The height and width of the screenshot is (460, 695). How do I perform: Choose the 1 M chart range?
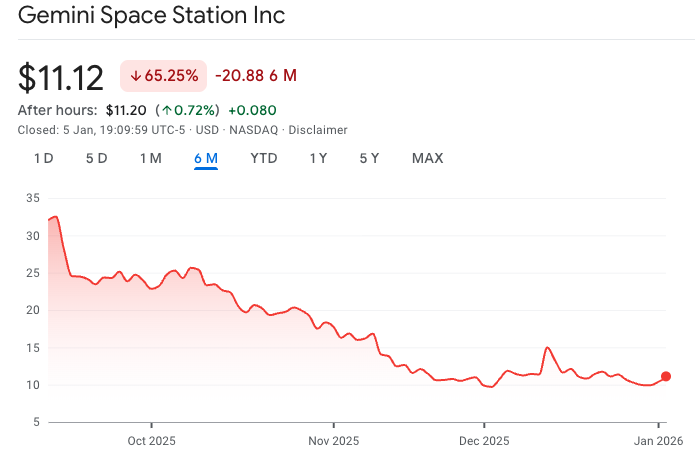(150, 158)
